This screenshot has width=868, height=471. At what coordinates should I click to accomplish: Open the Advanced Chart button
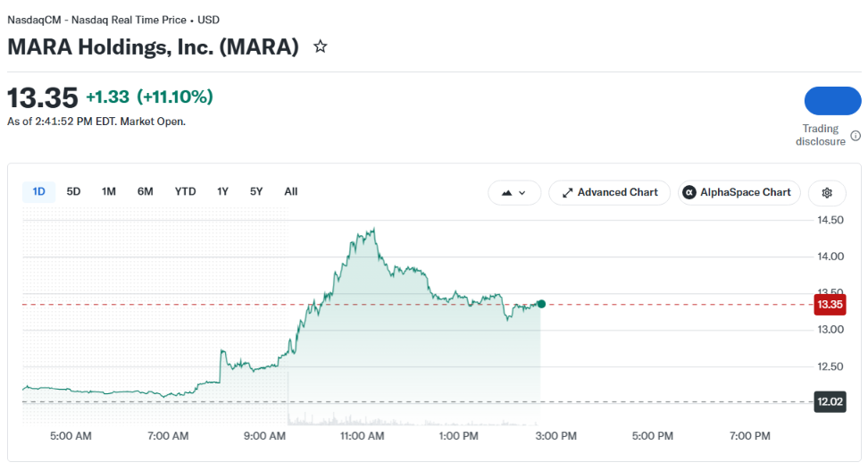tap(610, 193)
